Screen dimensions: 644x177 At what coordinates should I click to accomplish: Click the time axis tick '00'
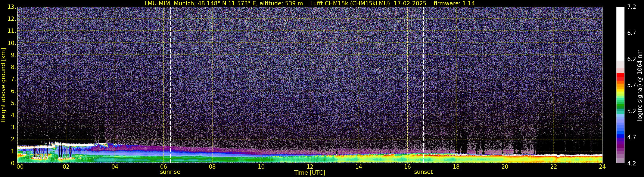[20, 167]
